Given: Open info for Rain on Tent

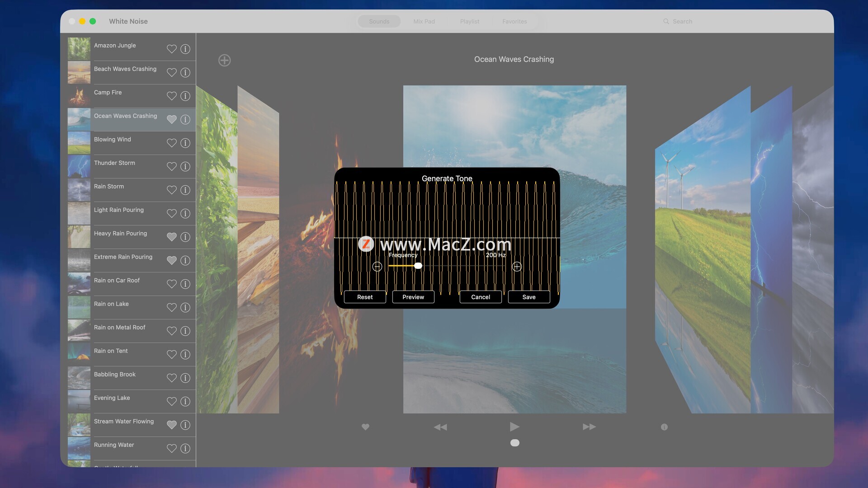Looking at the screenshot, I should click(x=185, y=354).
